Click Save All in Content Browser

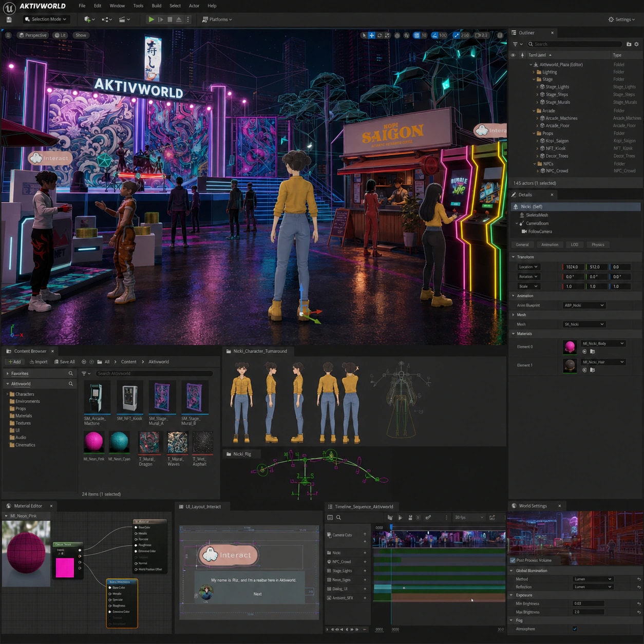pyautogui.click(x=65, y=362)
